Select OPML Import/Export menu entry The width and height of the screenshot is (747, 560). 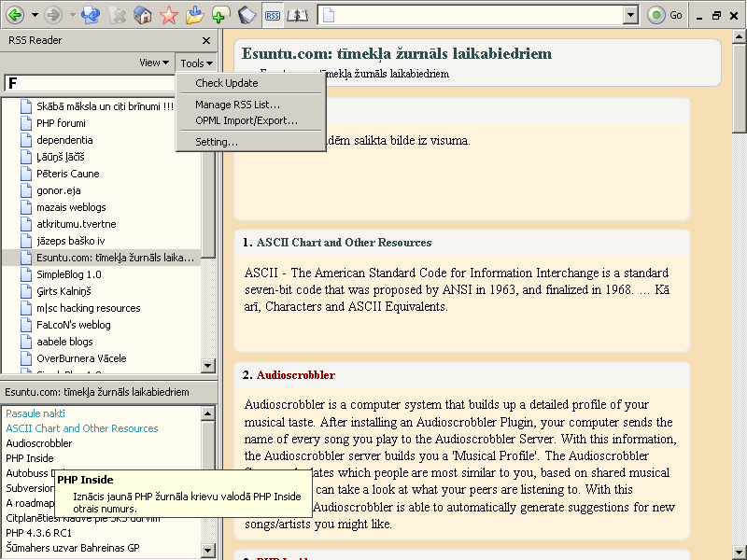[247, 120]
